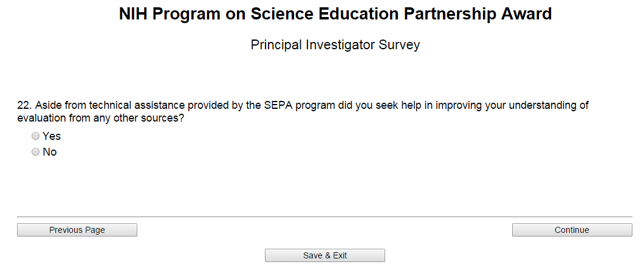Click the "Yes" answer label text
The height and width of the screenshot is (273, 644).
pos(52,136)
